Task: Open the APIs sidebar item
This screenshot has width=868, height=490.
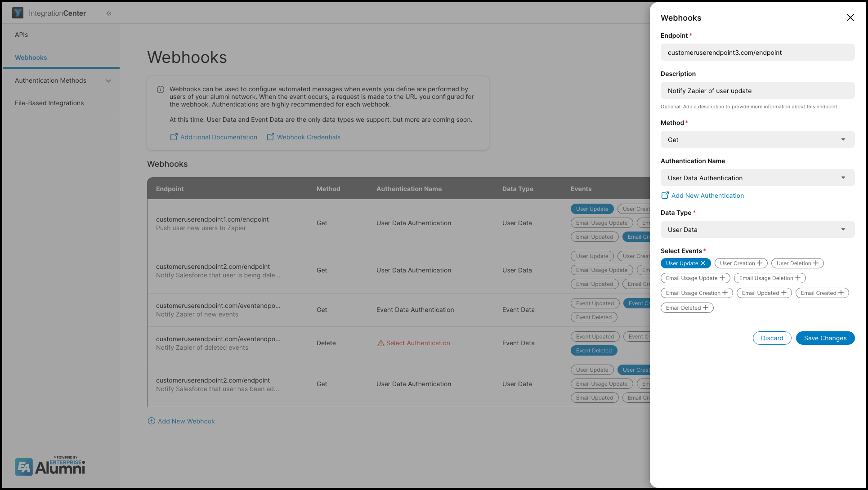Action: point(22,35)
